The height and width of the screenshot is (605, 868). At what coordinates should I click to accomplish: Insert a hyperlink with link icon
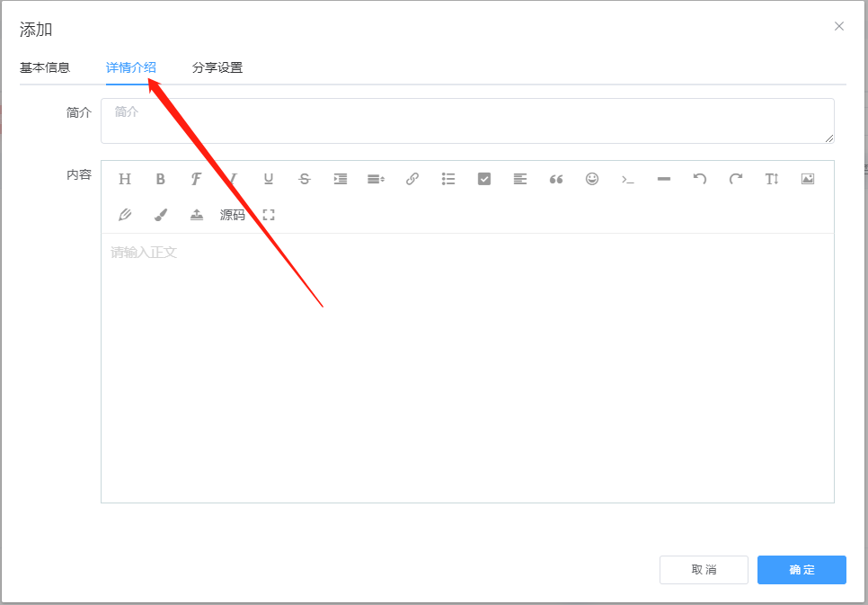(412, 179)
